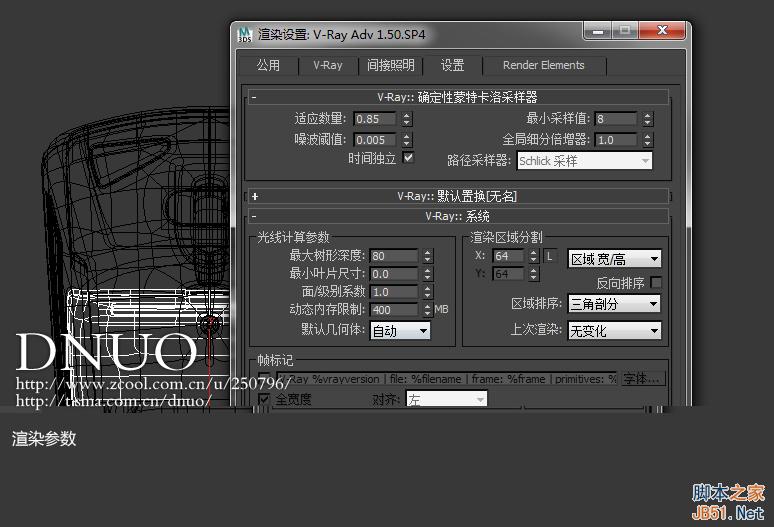Open the 上次渲染 dropdown
This screenshot has width=774, height=527.
click(x=614, y=331)
